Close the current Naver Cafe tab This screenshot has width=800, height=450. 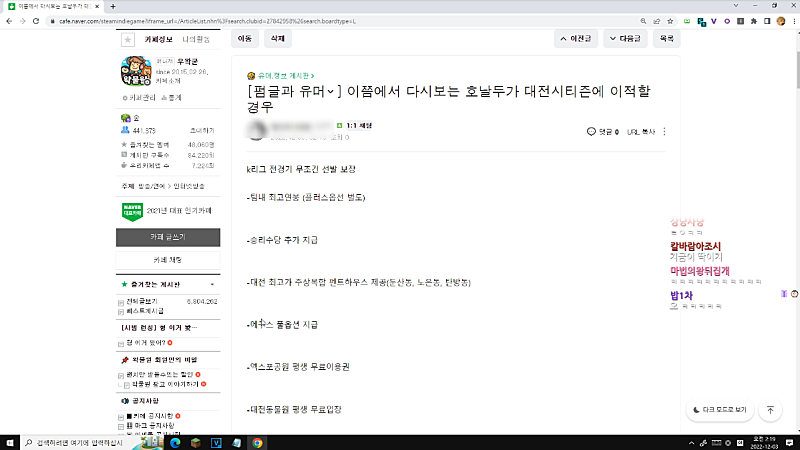click(x=97, y=7)
